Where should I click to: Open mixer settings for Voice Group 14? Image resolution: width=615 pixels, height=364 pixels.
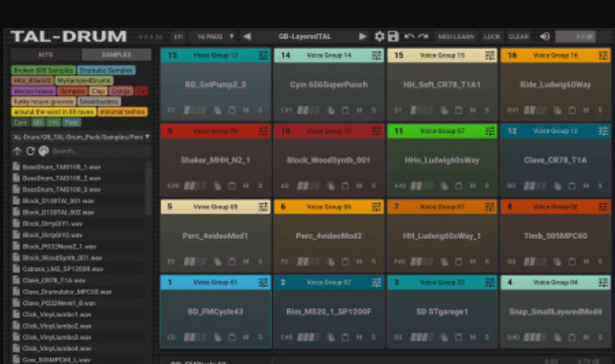[376, 55]
